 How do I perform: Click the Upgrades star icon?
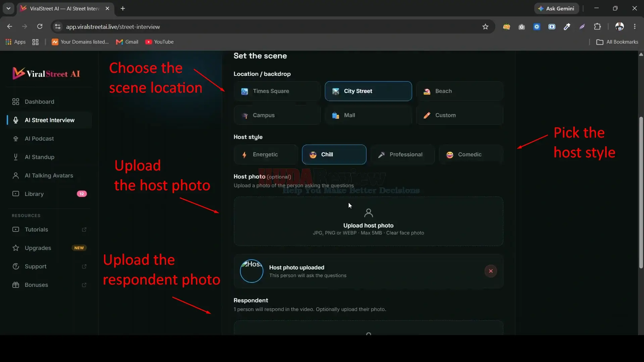coord(16,248)
